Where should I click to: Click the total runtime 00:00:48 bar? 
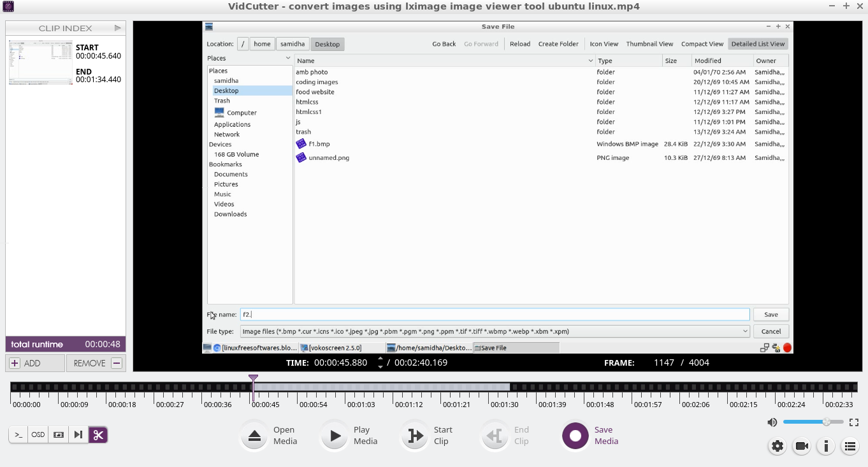pyautogui.click(x=66, y=344)
